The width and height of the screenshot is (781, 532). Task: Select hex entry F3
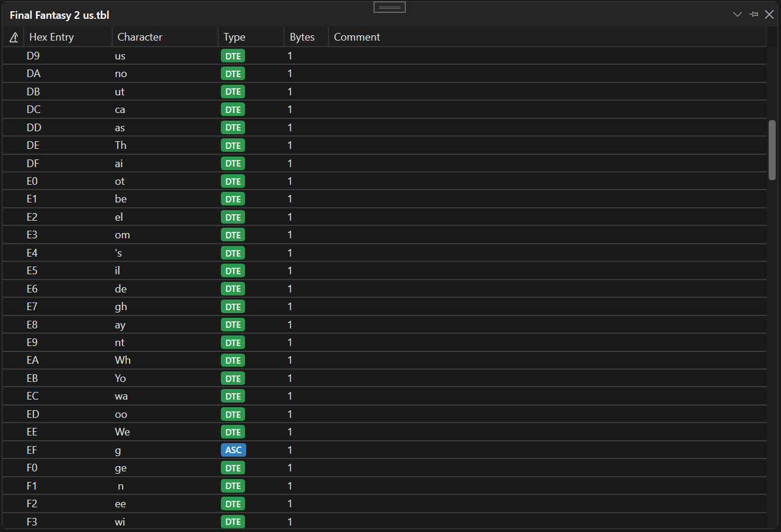point(32,522)
